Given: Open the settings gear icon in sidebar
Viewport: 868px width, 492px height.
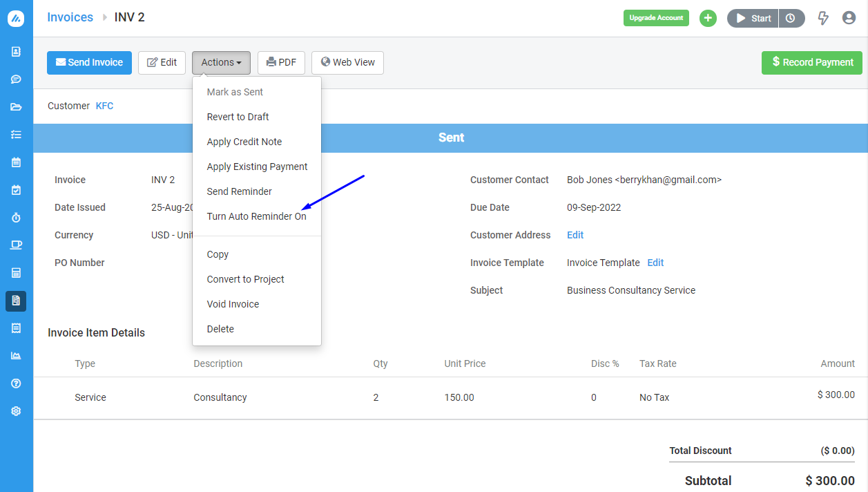Looking at the screenshot, I should tap(16, 411).
